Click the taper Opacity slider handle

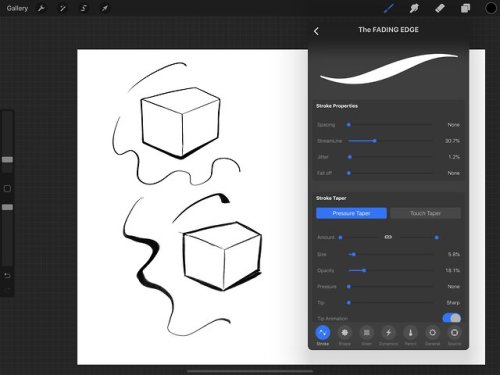pyautogui.click(x=364, y=270)
